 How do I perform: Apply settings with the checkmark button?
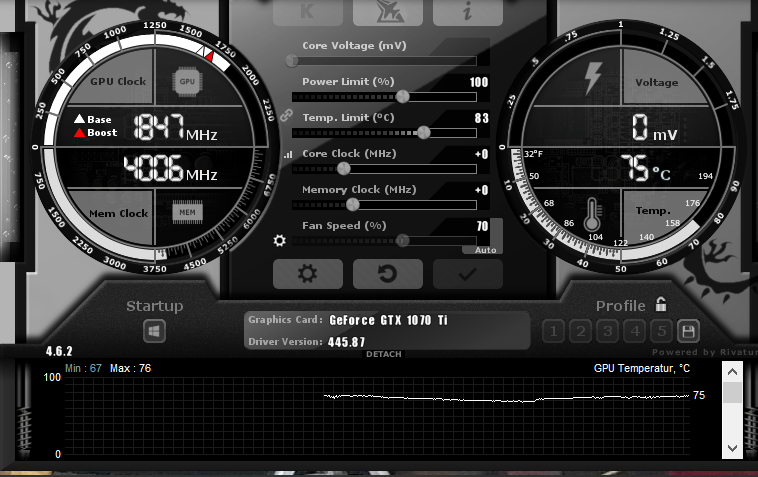467,274
